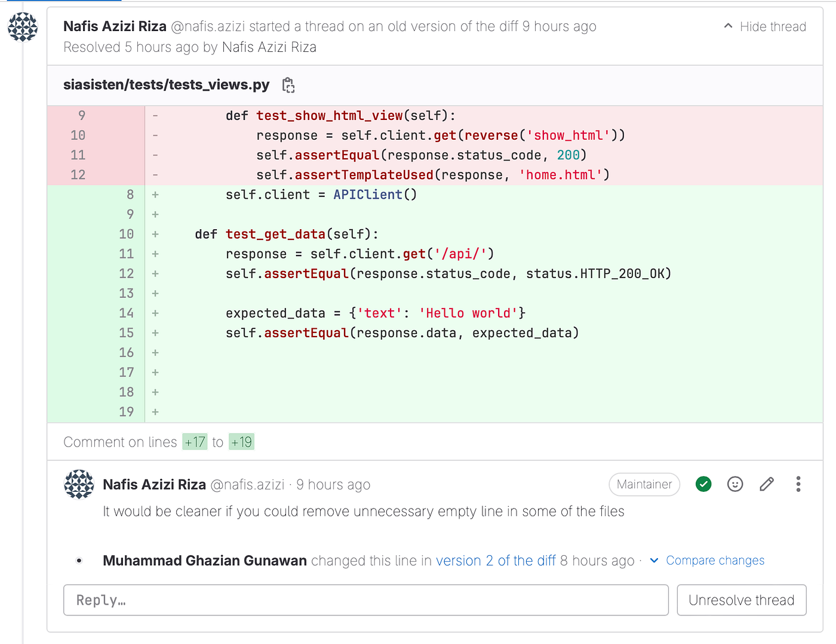Click the green resolved checkmark icon
The image size is (836, 644).
(x=703, y=484)
